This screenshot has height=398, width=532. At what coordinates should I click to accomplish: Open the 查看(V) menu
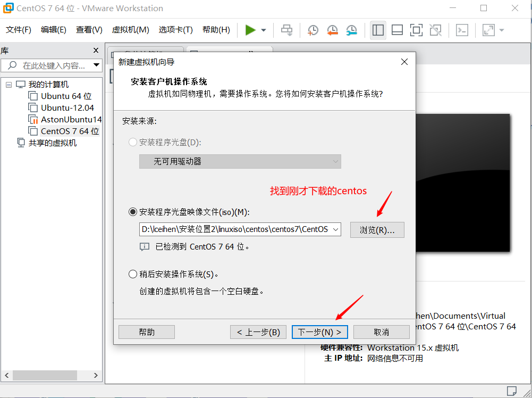89,30
